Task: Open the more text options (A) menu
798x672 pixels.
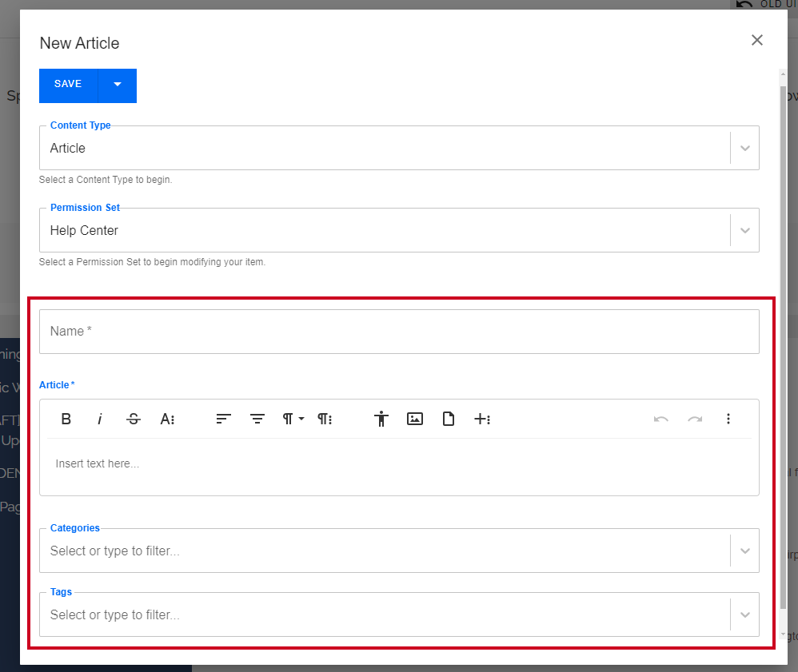Action: click(x=167, y=419)
